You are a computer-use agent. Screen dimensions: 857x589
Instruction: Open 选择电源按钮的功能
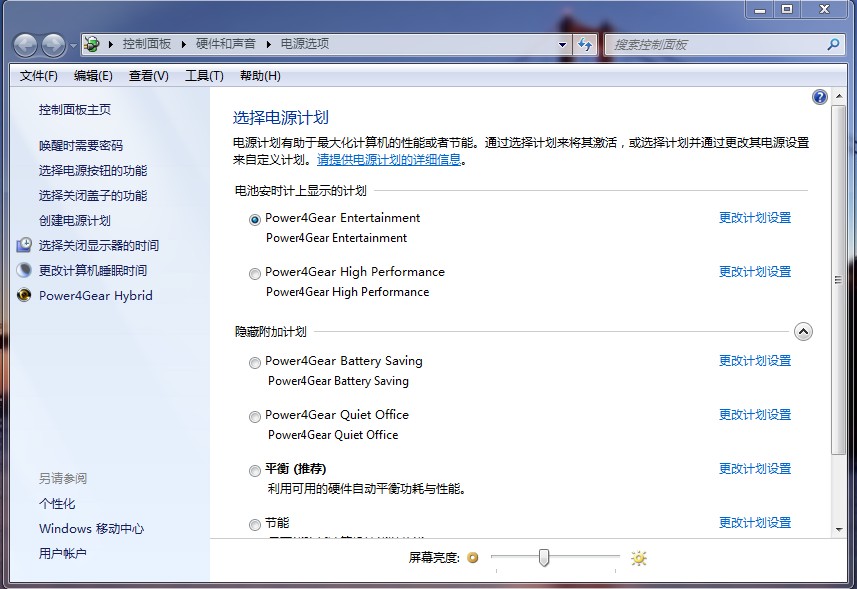[x=93, y=170]
